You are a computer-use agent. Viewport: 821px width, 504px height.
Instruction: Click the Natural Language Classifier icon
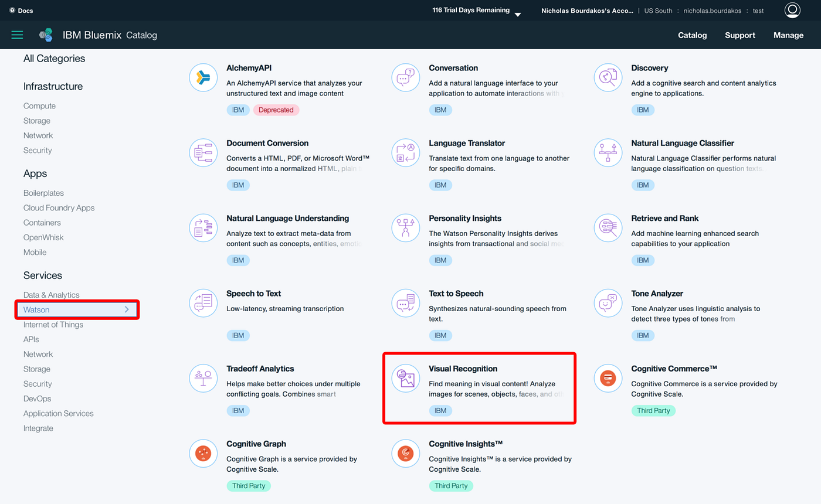pyautogui.click(x=608, y=152)
